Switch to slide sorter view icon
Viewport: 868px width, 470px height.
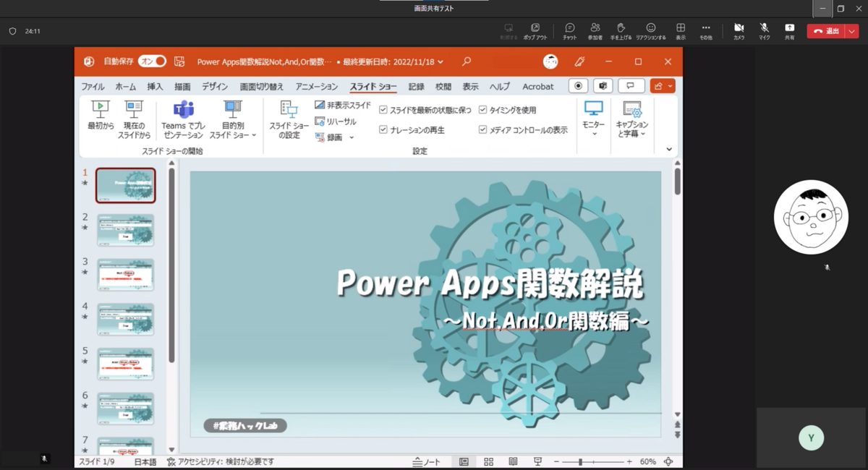pos(488,461)
